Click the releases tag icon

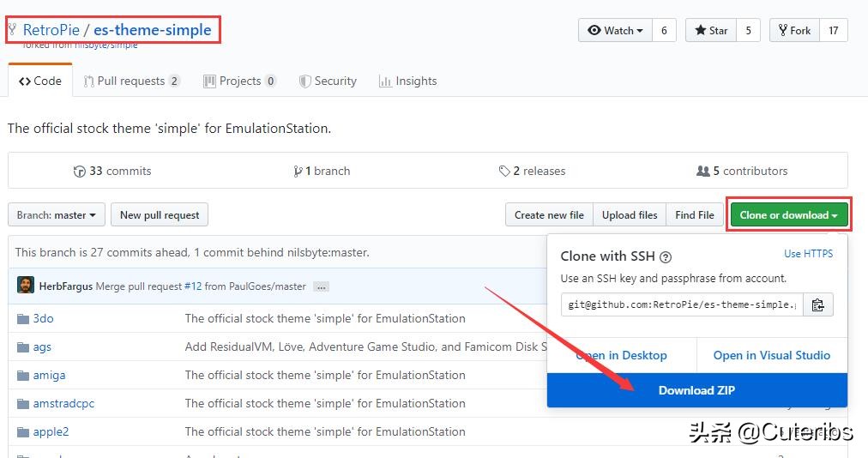coord(504,172)
